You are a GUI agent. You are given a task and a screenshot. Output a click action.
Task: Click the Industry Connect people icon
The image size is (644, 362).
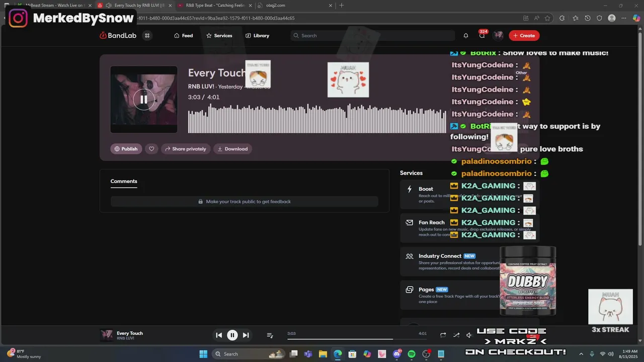[x=410, y=256]
